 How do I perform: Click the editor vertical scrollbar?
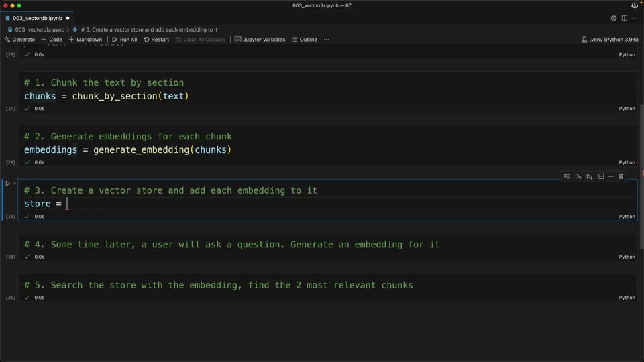641,176
